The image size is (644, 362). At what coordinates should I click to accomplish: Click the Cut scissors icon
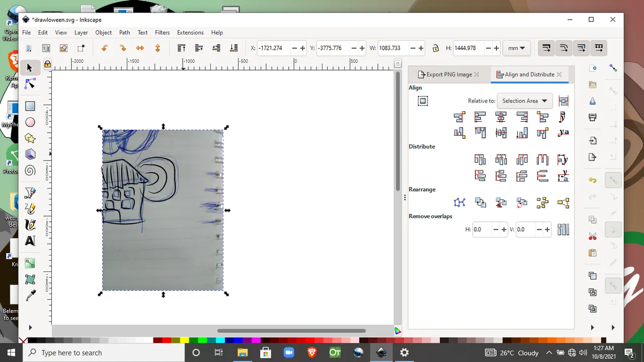[593, 236]
